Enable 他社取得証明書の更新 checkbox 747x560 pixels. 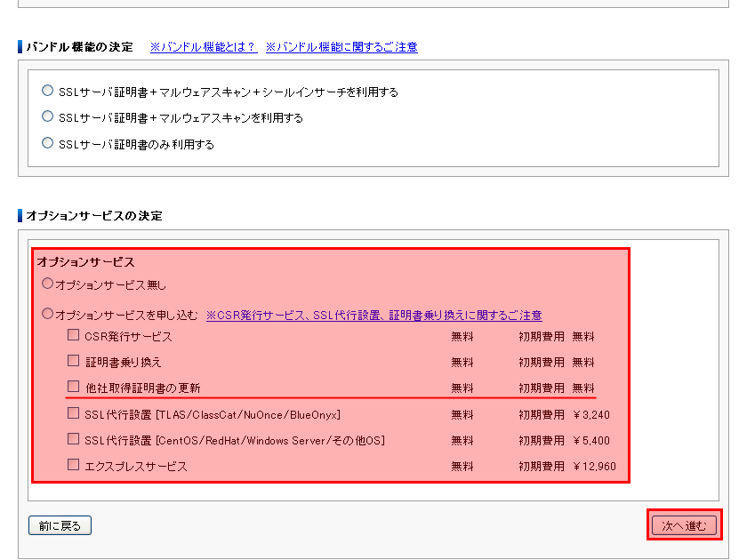coord(73,387)
